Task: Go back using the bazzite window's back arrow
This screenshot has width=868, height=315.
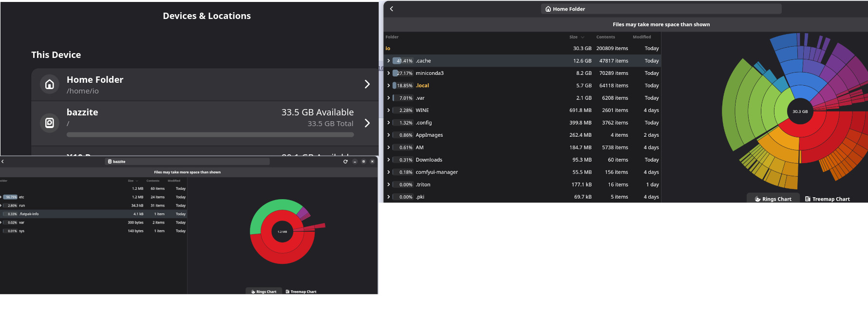Action: [x=2, y=162]
